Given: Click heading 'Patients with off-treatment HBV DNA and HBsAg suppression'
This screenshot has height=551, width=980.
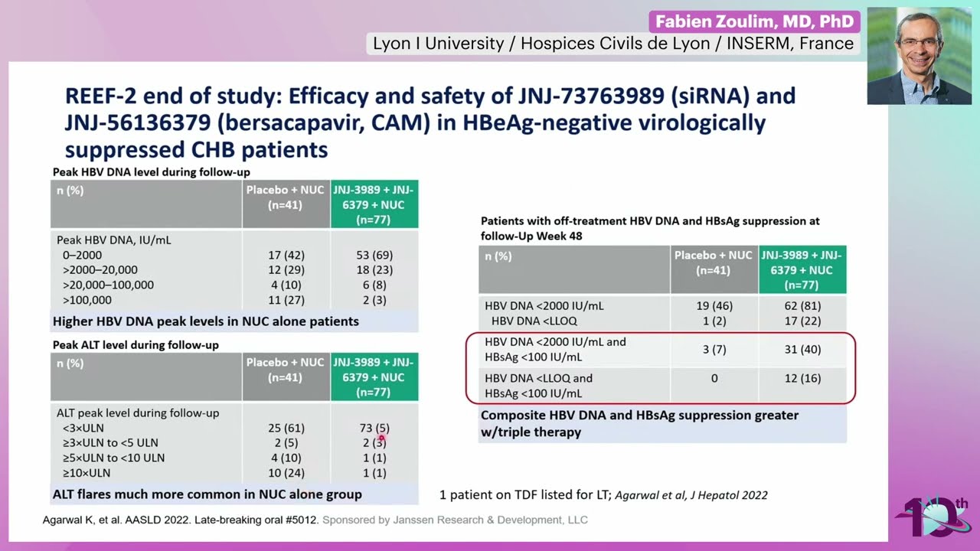Looking at the screenshot, I should click(650, 228).
